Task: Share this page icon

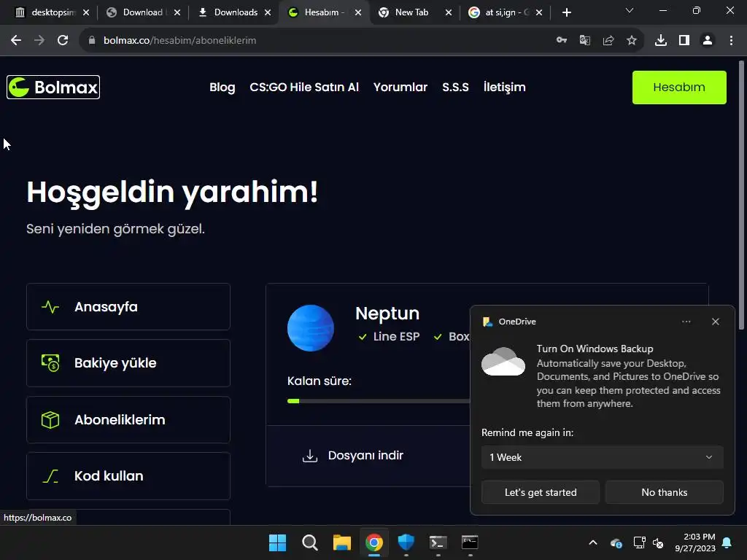Action: pyautogui.click(x=608, y=41)
